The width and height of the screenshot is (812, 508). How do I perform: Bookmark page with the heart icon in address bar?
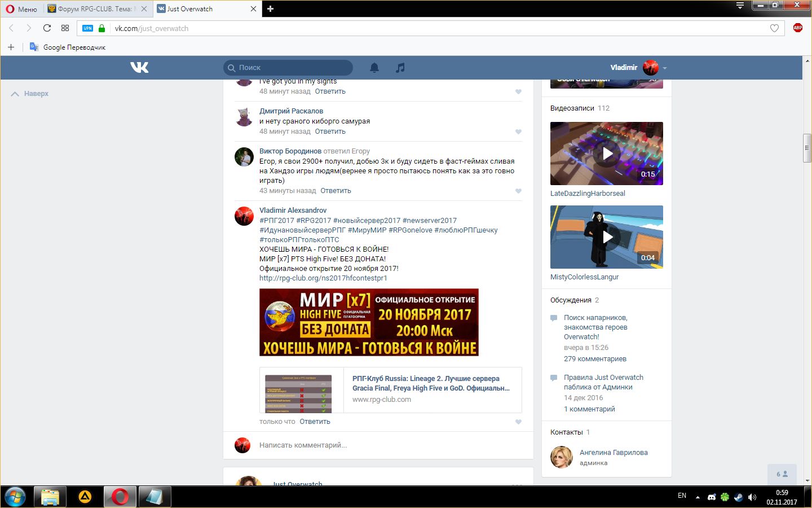774,28
